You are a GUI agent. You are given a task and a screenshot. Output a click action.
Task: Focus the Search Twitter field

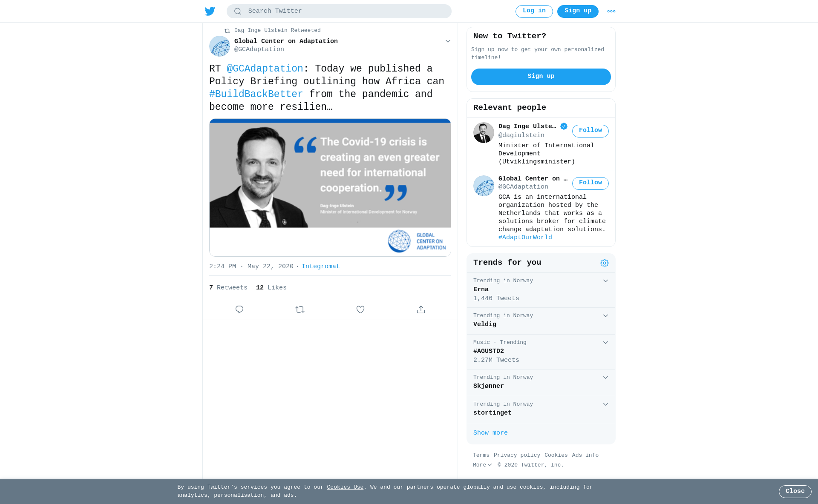339,11
